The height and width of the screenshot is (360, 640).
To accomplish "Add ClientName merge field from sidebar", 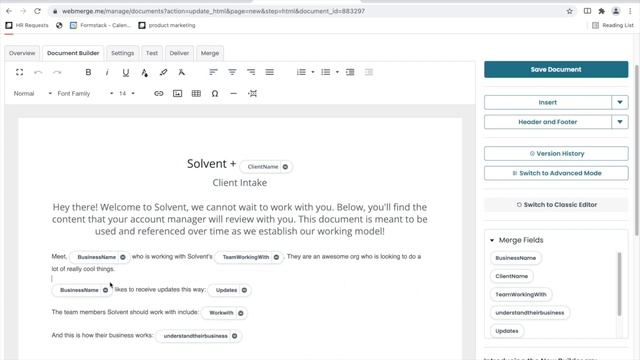I will point(511,276).
